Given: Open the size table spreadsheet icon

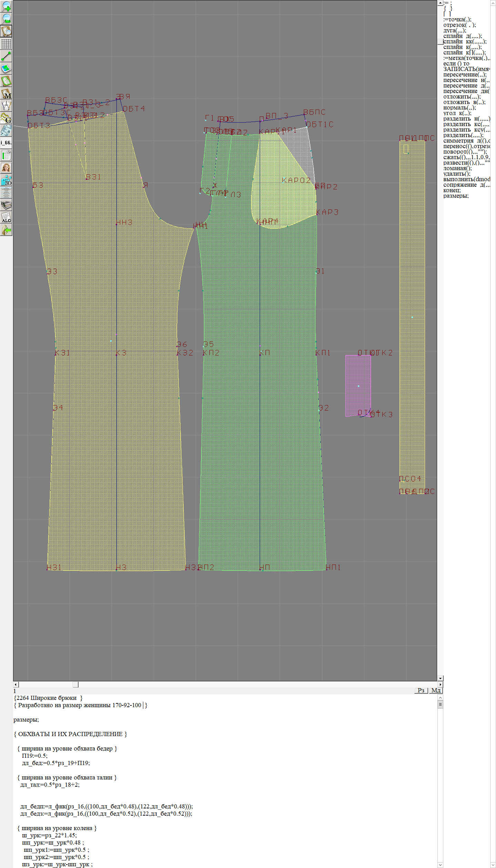Looking at the screenshot, I should (x=6, y=155).
